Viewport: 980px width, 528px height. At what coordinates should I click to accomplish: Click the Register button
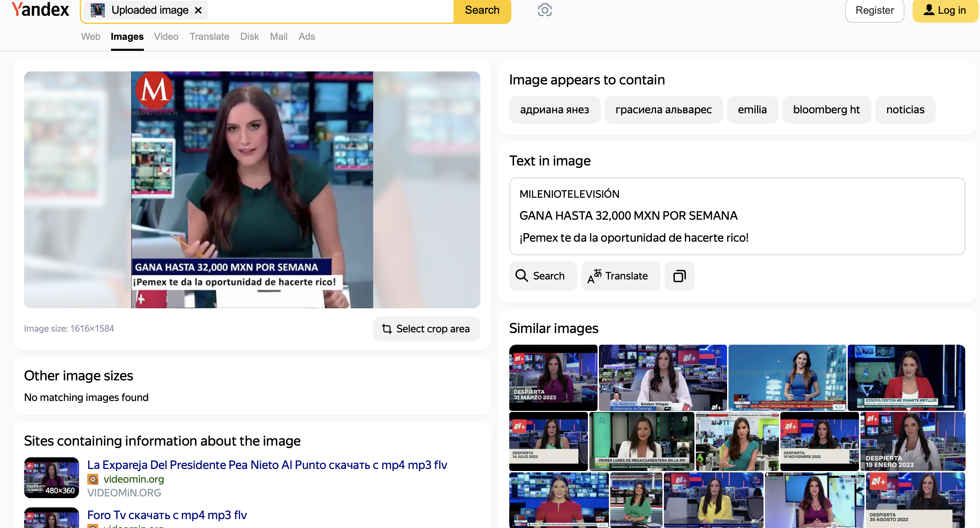[874, 10]
